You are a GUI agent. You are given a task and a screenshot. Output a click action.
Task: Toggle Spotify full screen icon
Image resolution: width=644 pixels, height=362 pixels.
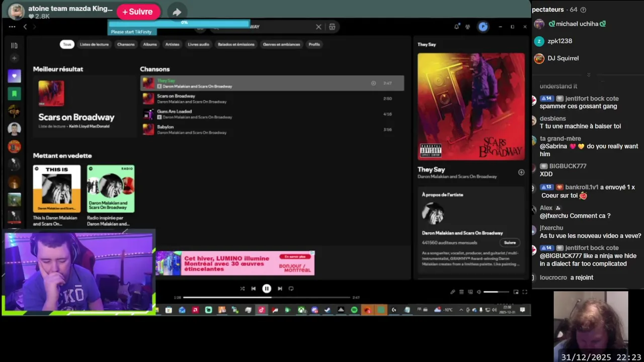[x=525, y=292]
